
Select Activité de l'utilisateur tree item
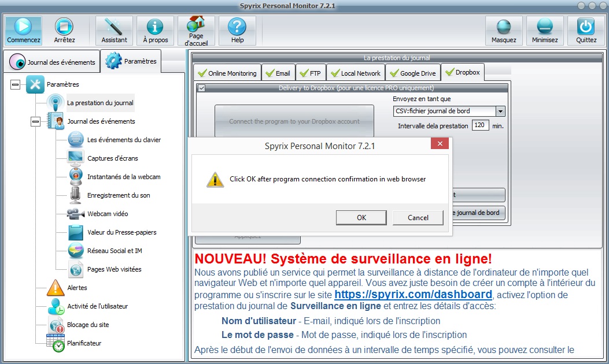(x=98, y=306)
